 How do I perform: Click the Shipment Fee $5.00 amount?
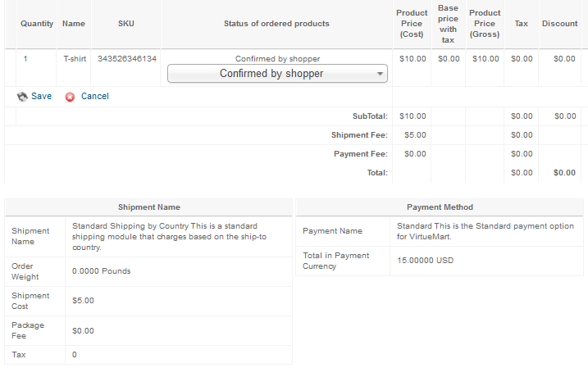(x=412, y=135)
